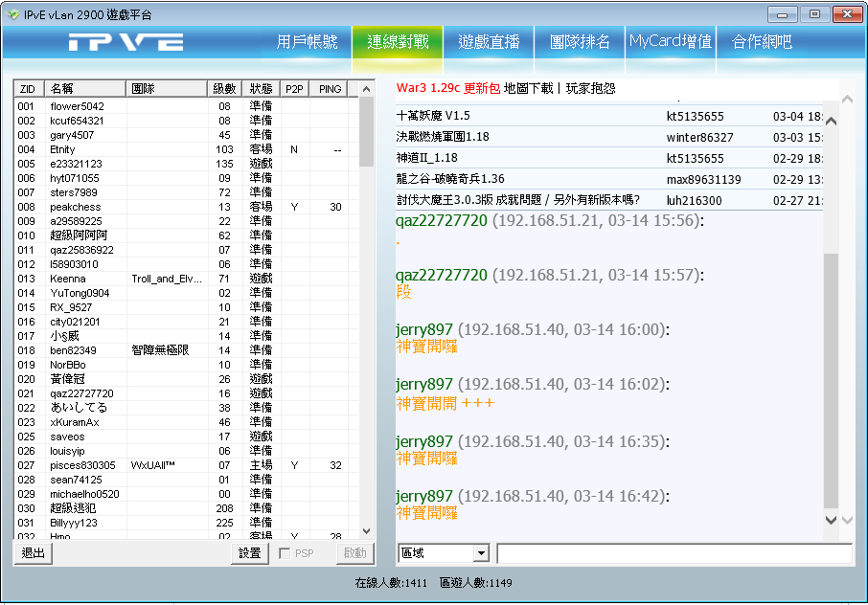Sort the player list by the PING column

coord(331,89)
